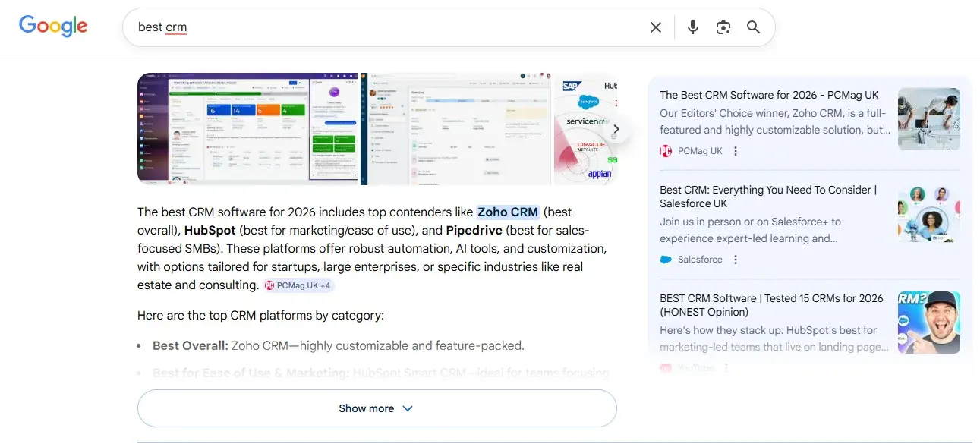The image size is (980, 447).
Task: Click the PCMag UK publisher icon
Action: coord(666,151)
